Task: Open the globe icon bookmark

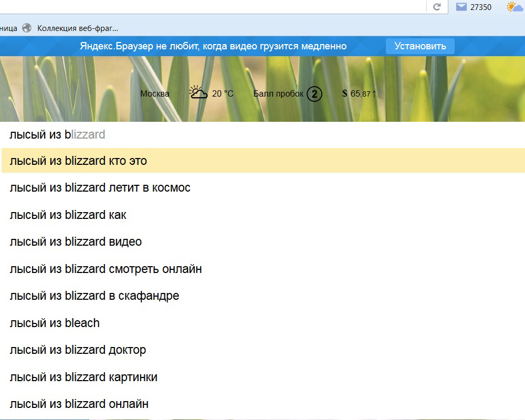Action: tap(27, 28)
